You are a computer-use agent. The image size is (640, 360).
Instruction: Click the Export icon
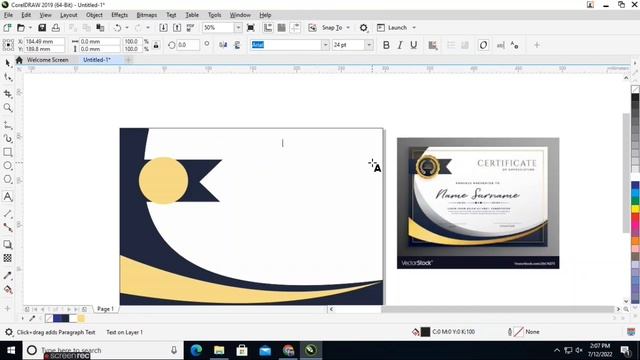click(x=177, y=28)
